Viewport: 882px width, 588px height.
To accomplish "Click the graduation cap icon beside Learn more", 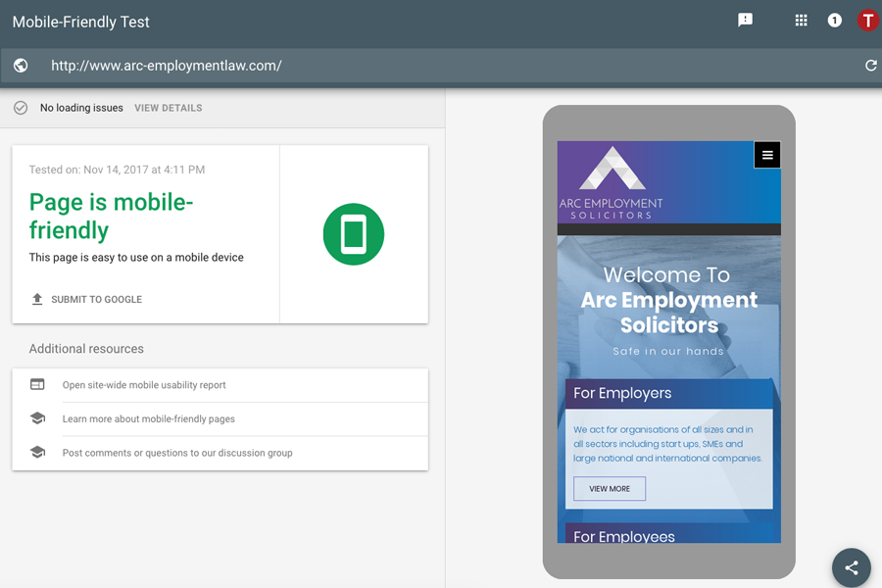I will pos(37,418).
